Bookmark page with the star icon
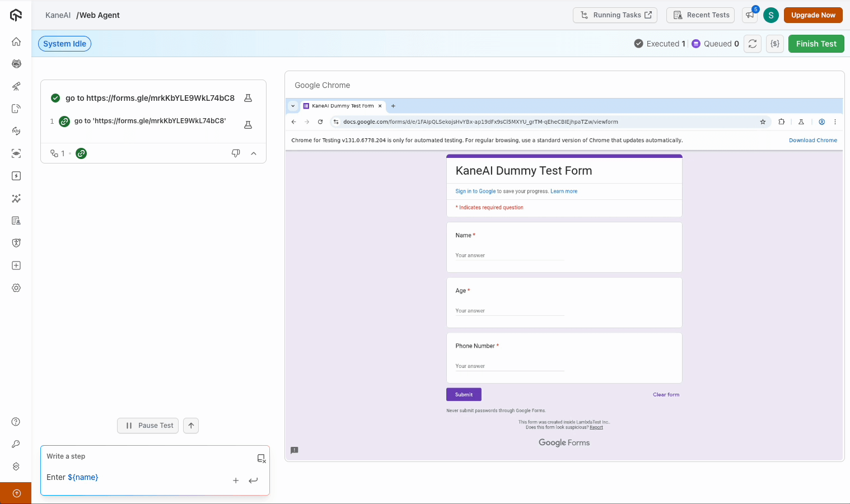This screenshot has height=504, width=850. [x=763, y=122]
